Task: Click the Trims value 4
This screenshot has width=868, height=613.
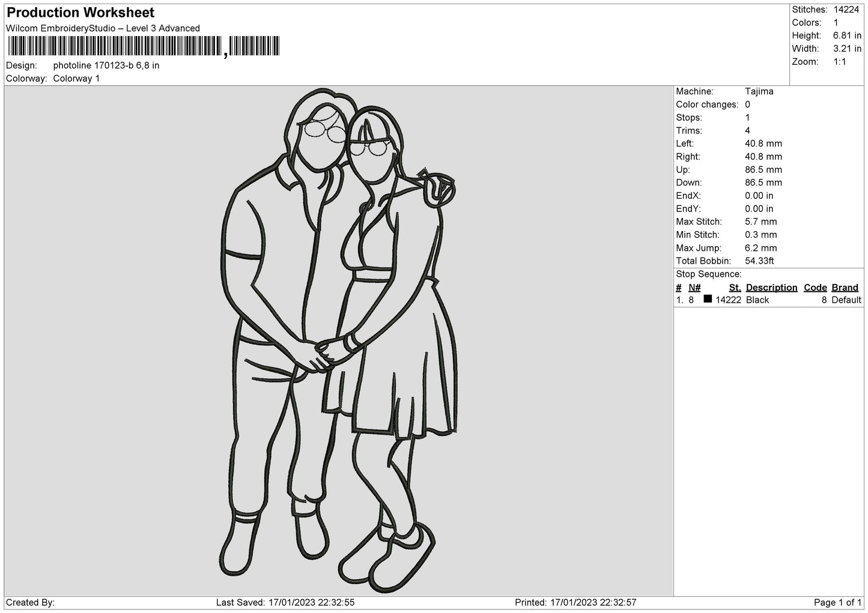Action: point(748,131)
